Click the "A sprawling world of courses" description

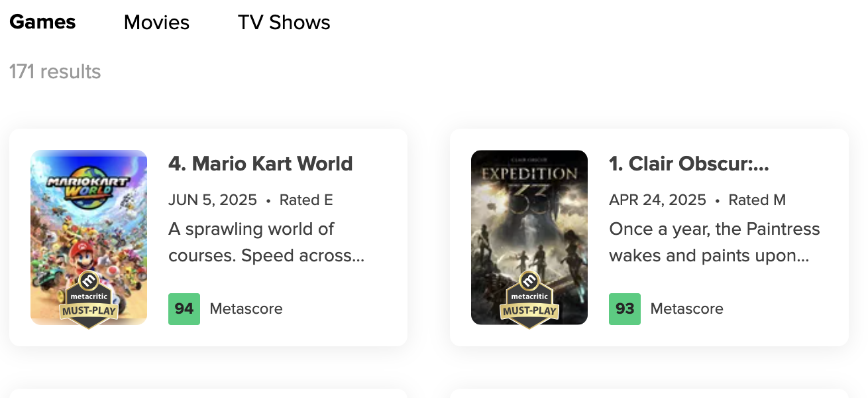pyautogui.click(x=266, y=242)
